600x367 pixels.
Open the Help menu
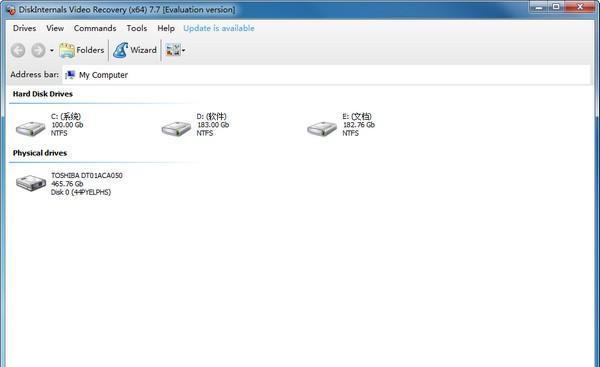(166, 28)
